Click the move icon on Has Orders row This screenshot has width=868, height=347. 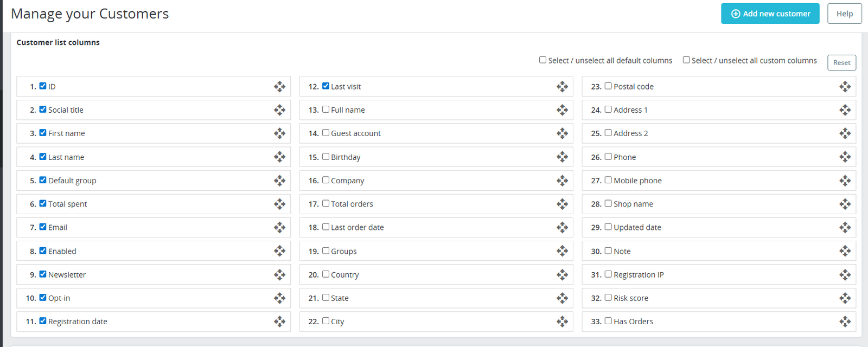click(845, 322)
